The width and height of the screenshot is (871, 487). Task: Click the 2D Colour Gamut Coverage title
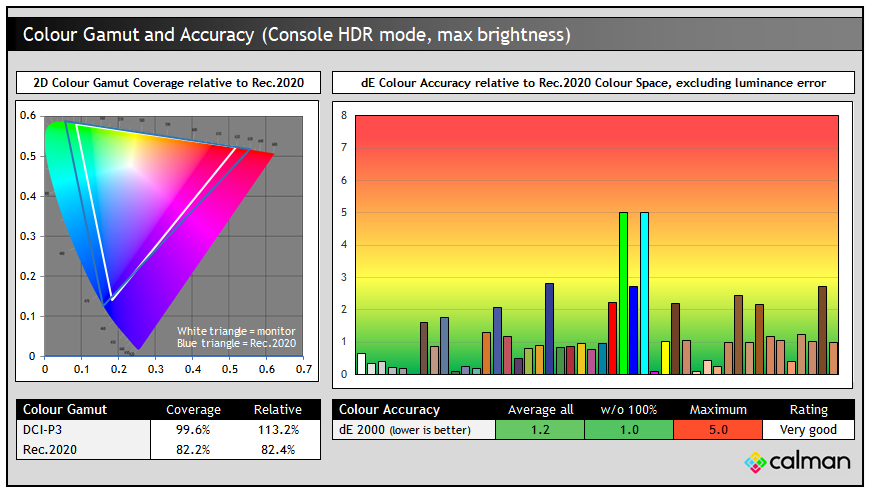coord(168,82)
